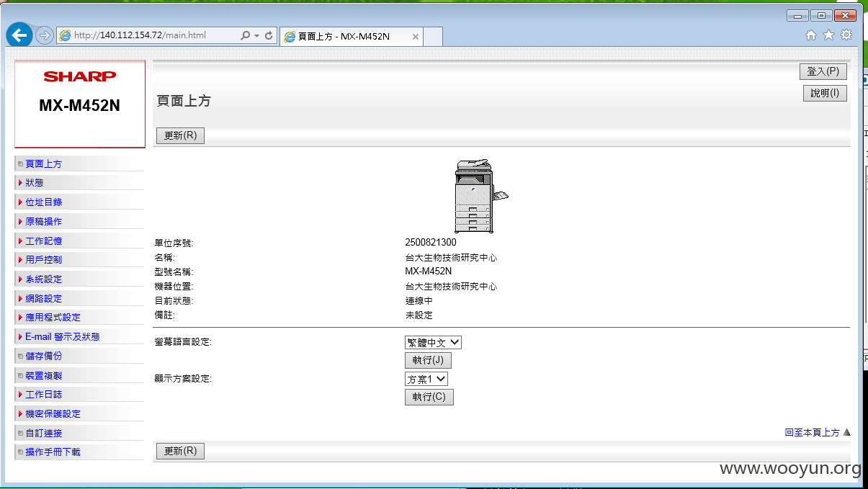Expand 用戶控制 sidebar menu
868x489 pixels.
click(43, 260)
